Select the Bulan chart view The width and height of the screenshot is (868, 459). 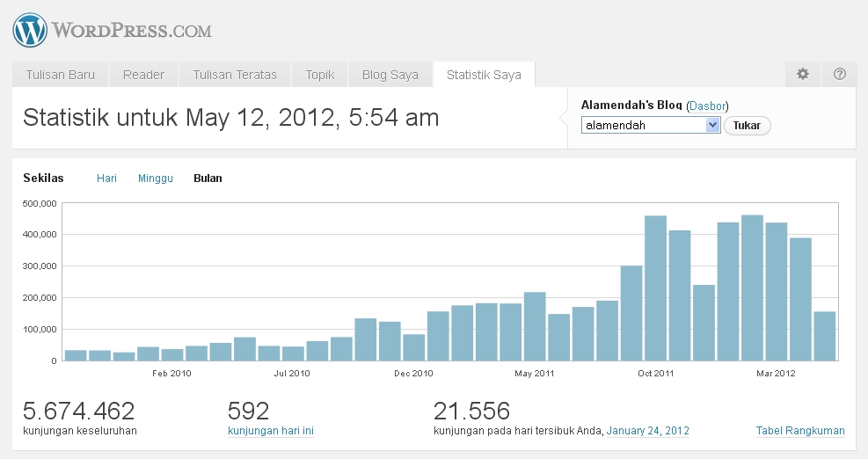[208, 178]
